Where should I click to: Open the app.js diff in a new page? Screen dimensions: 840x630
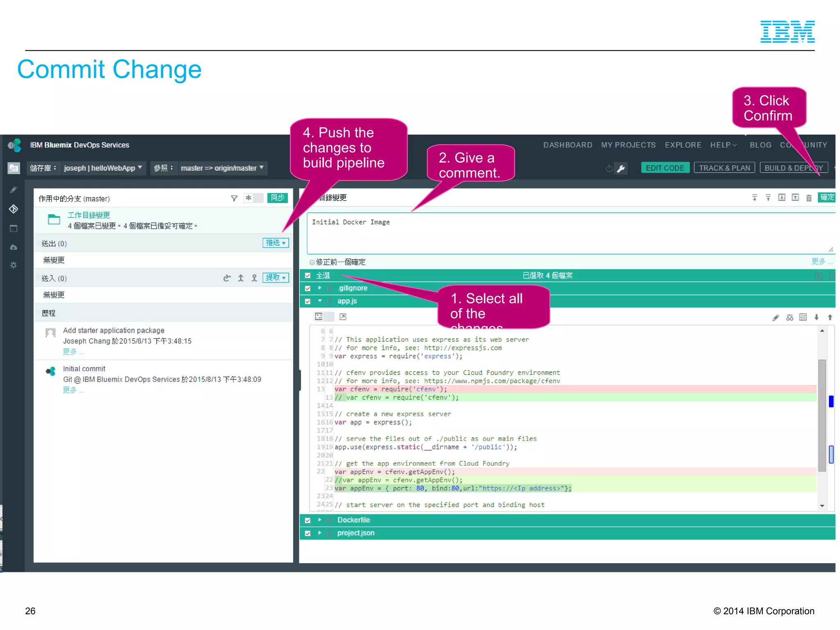tap(343, 317)
